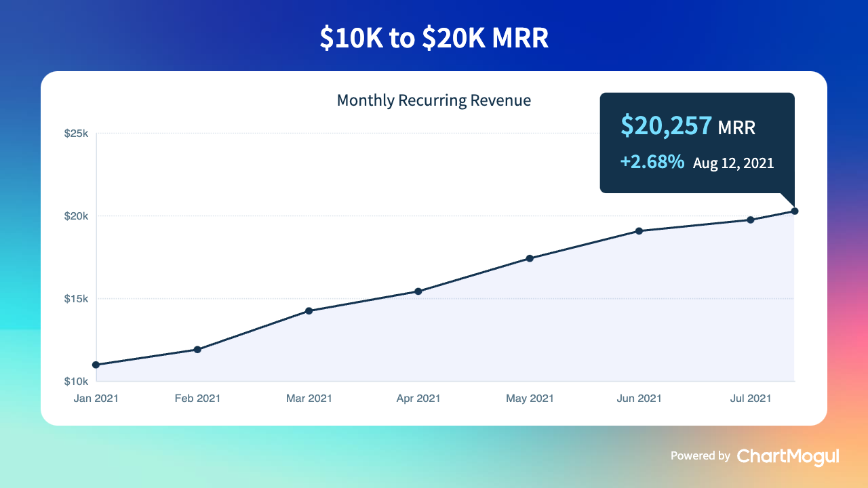Select the Jan 2021 data point on the line

pyautogui.click(x=96, y=365)
